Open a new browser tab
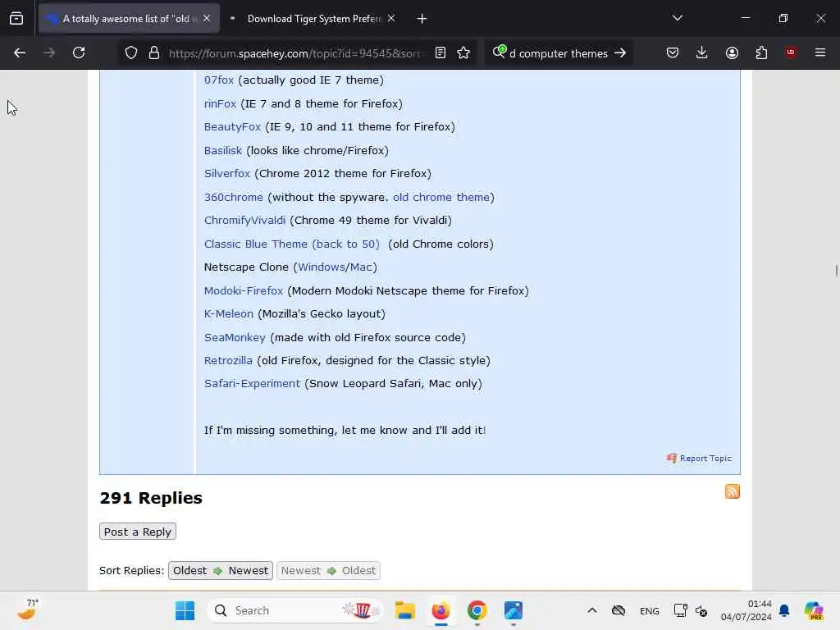Screen dimensions: 840x630 click(x=422, y=19)
